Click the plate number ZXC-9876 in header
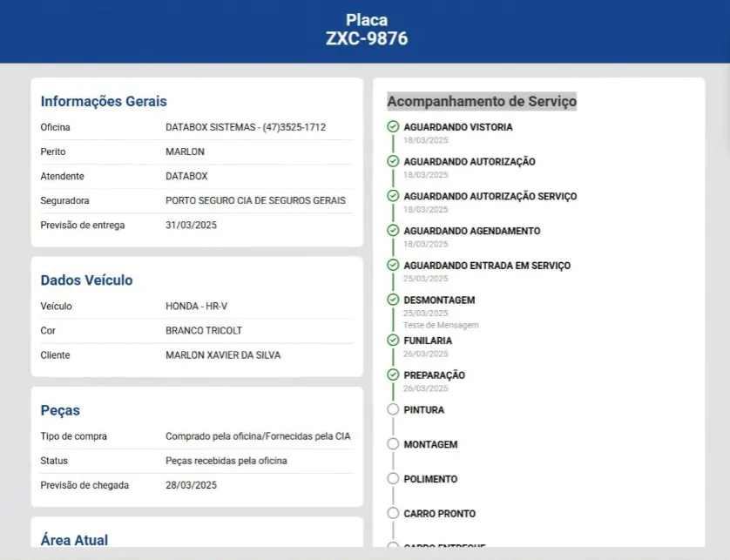The image size is (730, 560). tap(366, 39)
